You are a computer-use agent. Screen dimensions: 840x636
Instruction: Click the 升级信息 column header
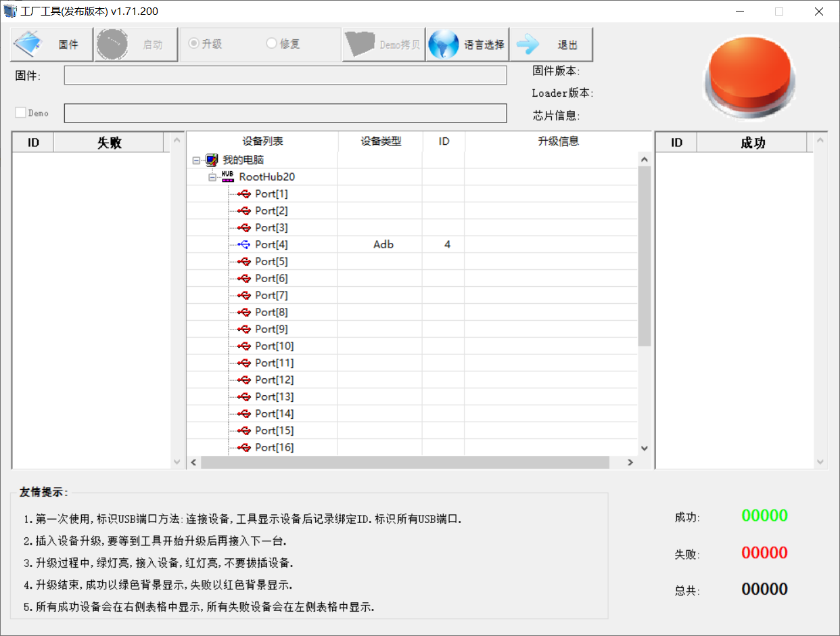(x=558, y=141)
